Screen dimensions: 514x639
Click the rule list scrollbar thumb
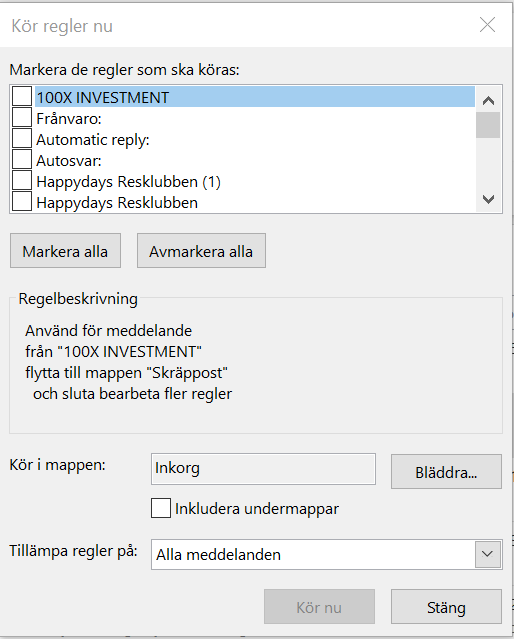[x=488, y=125]
